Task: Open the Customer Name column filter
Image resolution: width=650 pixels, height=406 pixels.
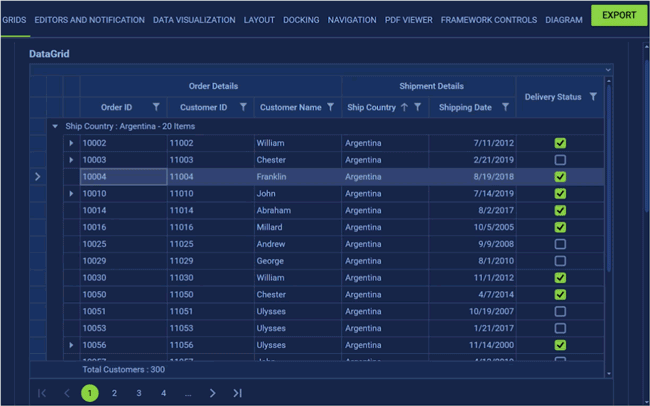Action: click(x=330, y=107)
